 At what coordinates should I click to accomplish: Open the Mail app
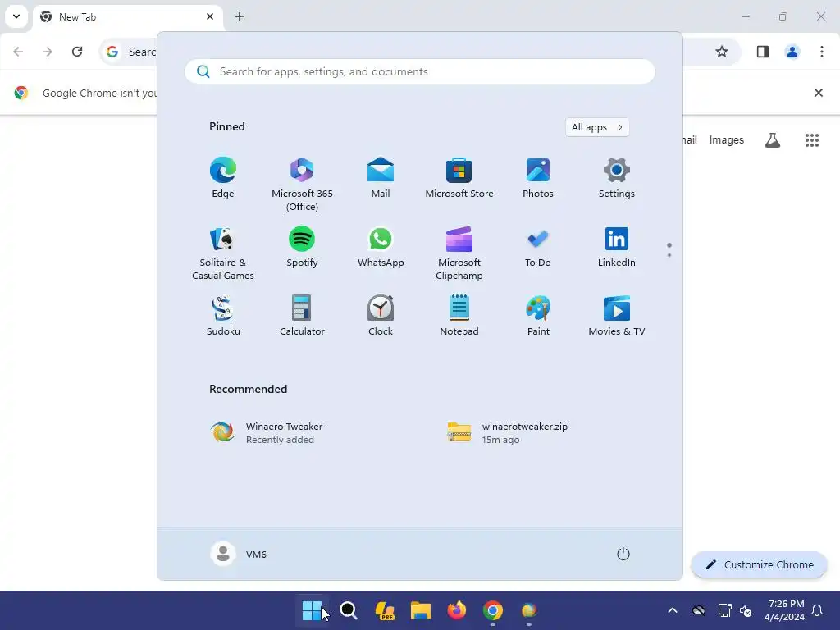point(381,178)
